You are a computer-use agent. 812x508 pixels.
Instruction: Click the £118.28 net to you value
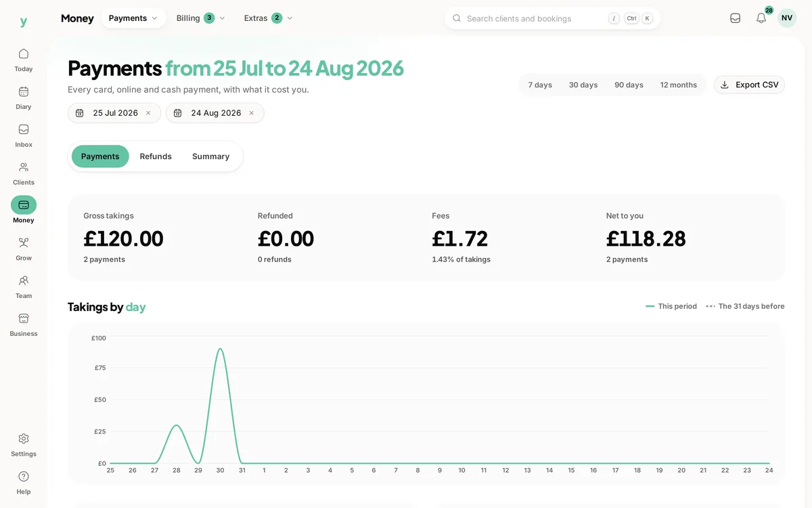coord(646,238)
